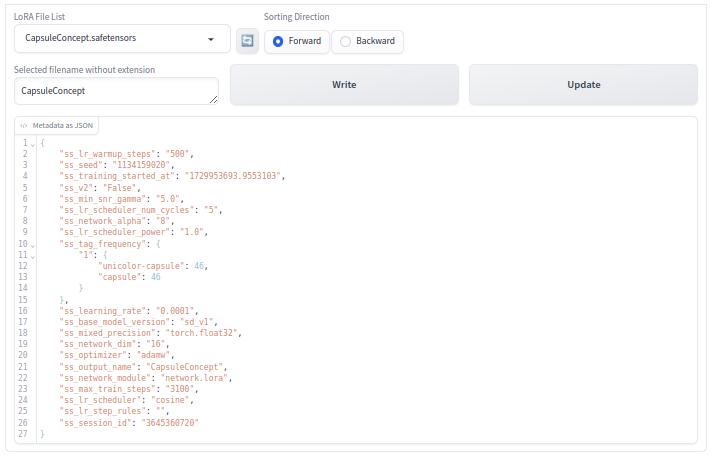Click line number 27 in the gutter
Image resolution: width=711 pixels, height=457 pixels.
pyautogui.click(x=23, y=434)
